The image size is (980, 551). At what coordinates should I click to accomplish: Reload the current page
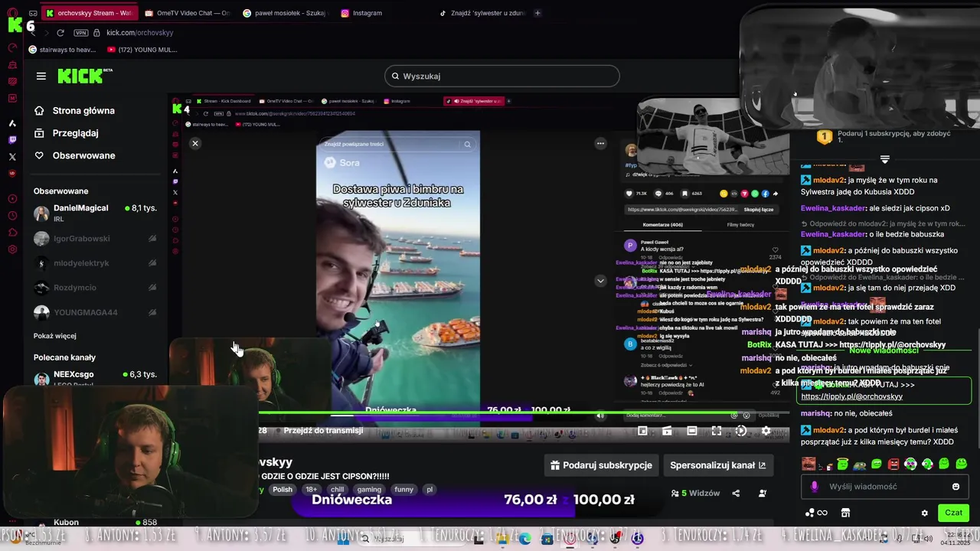click(x=60, y=33)
